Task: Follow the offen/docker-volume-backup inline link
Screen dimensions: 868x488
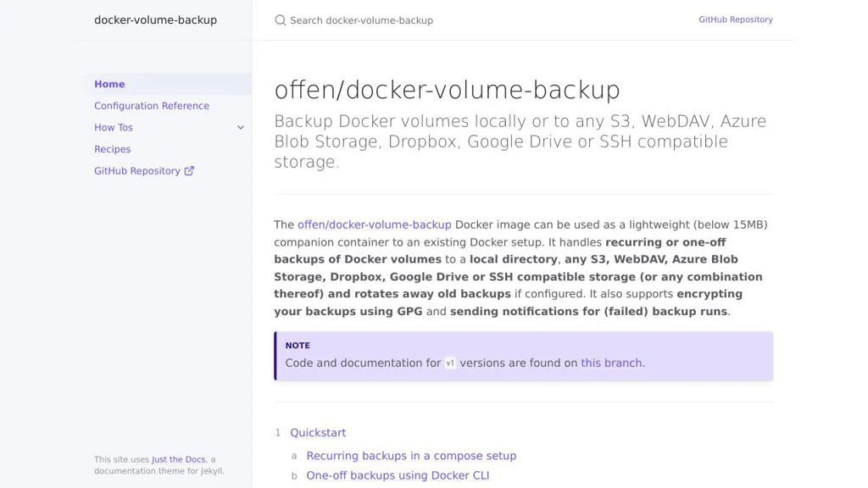Action: pyautogui.click(x=374, y=225)
